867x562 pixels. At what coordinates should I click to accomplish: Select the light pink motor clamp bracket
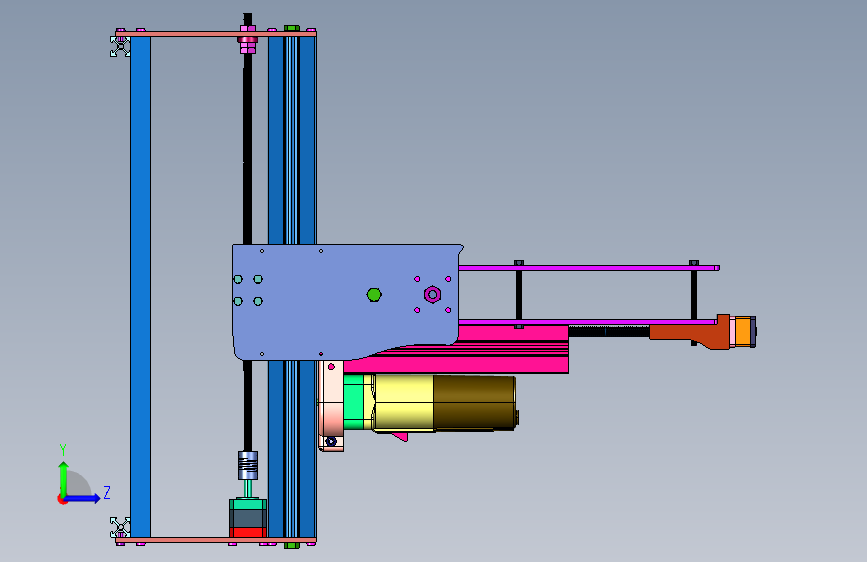click(x=331, y=405)
